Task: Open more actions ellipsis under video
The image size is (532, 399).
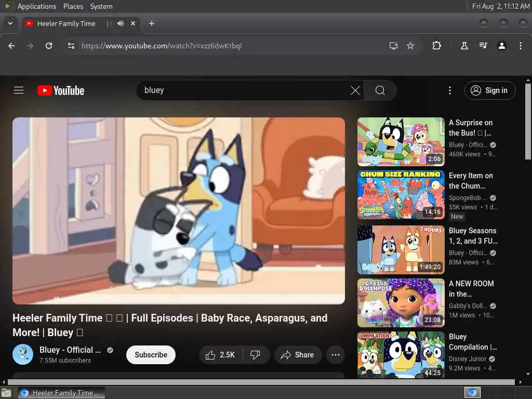Action: [x=336, y=355]
